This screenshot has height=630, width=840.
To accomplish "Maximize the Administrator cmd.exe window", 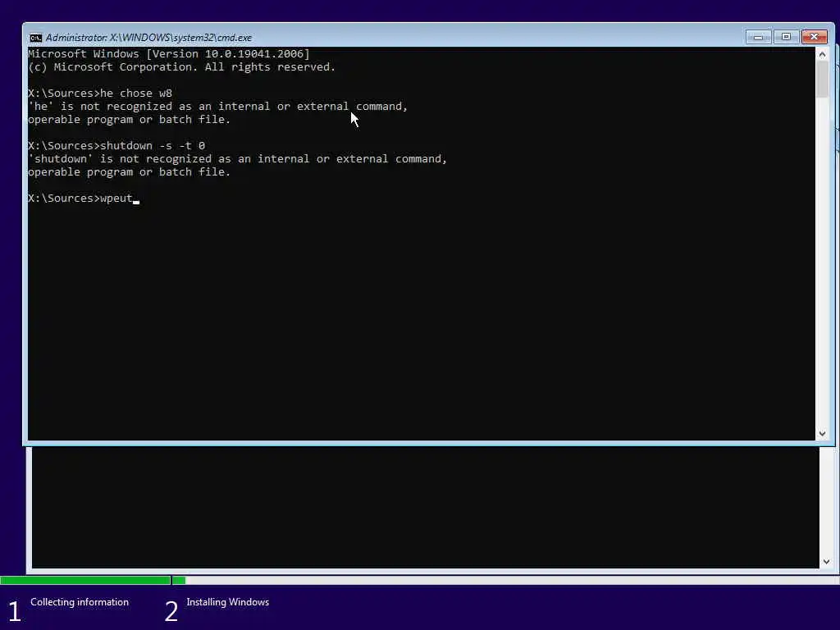I will point(786,37).
